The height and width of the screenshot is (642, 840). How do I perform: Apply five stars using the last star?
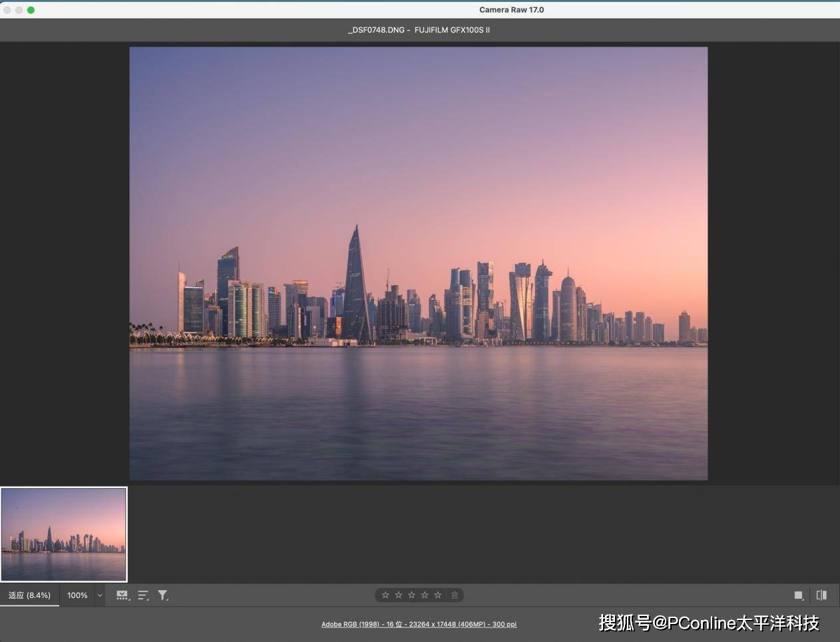pyautogui.click(x=438, y=595)
